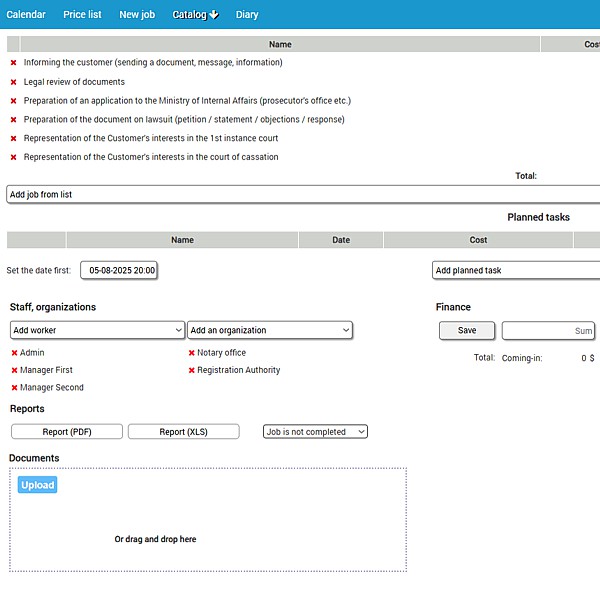Open the 'Add job from list' selector
Image resolution: width=600 pixels, height=600 pixels.
(300, 195)
